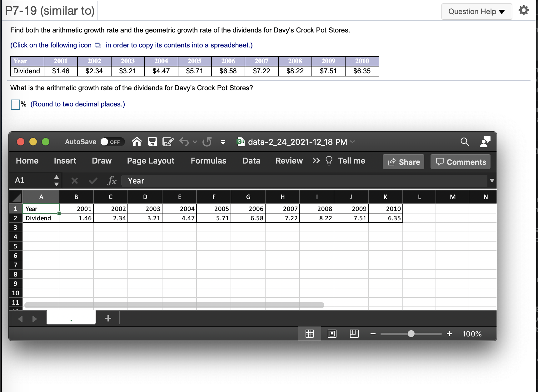The height and width of the screenshot is (392, 538).
Task: Open the Customize Quick Access Toolbar dropdown
Action: click(223, 142)
